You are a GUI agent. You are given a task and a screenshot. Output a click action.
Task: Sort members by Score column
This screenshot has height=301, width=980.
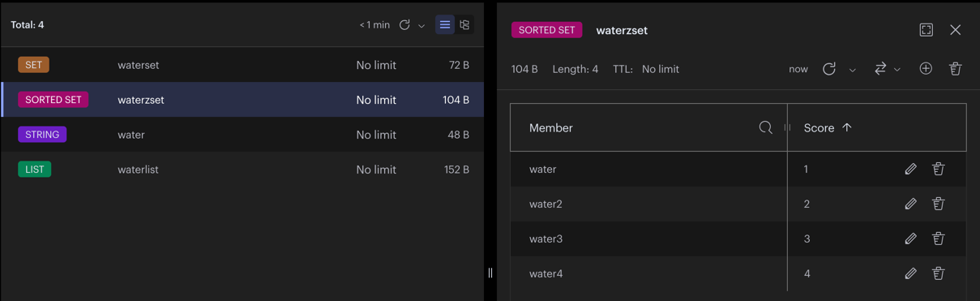[x=828, y=128]
